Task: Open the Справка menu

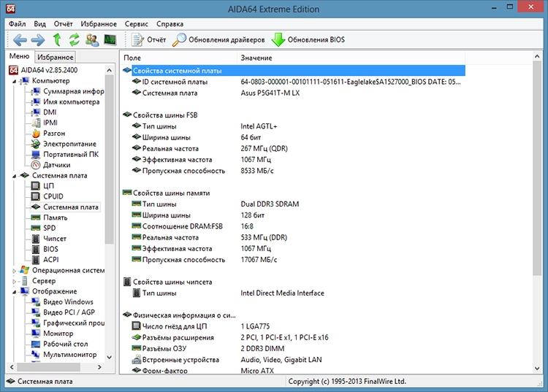Action: (170, 23)
